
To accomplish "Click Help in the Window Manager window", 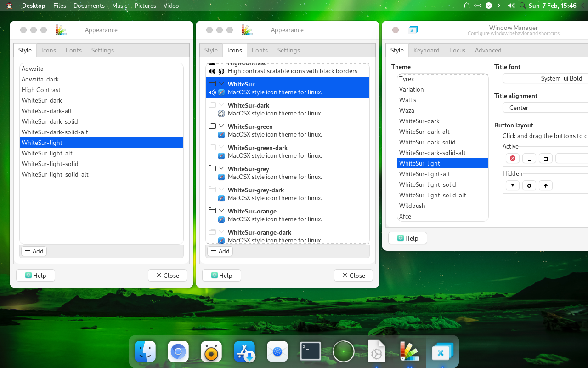I will tap(408, 238).
